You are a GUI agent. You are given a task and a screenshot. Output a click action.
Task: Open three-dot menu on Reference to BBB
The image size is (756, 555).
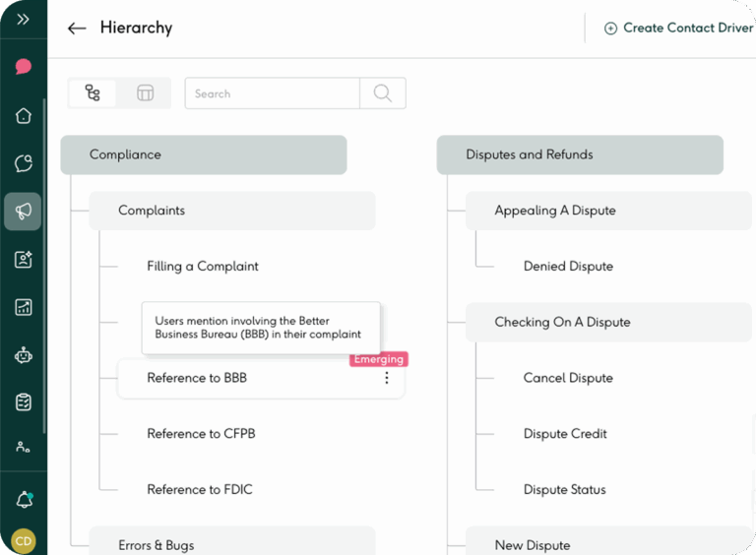(386, 378)
